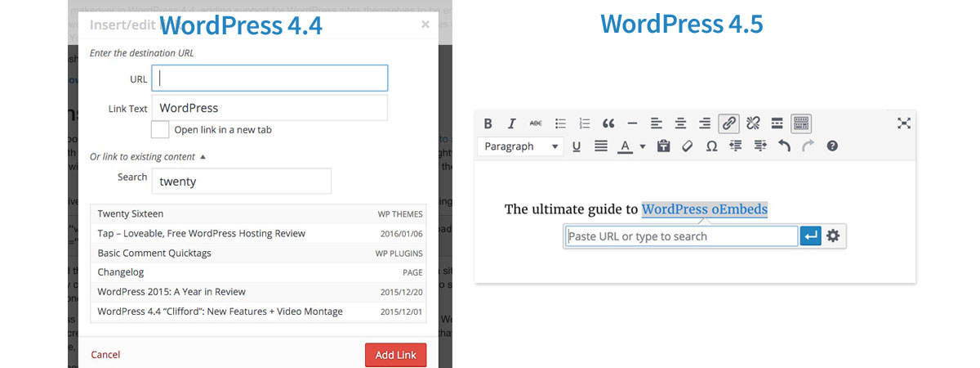Click the Search field containing twenty
This screenshot has width=980, height=368.
pos(242,182)
